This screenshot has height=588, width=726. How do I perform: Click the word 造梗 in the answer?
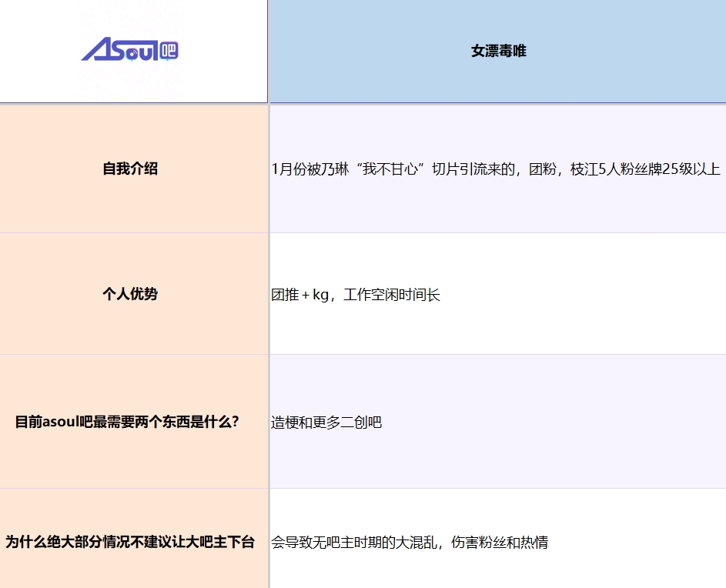(x=284, y=423)
